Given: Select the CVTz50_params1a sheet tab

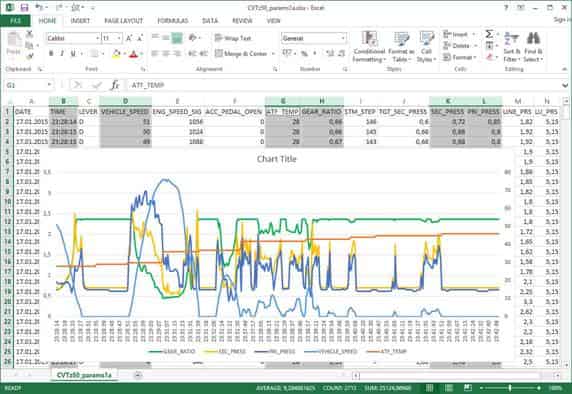Looking at the screenshot, I should 84,375.
